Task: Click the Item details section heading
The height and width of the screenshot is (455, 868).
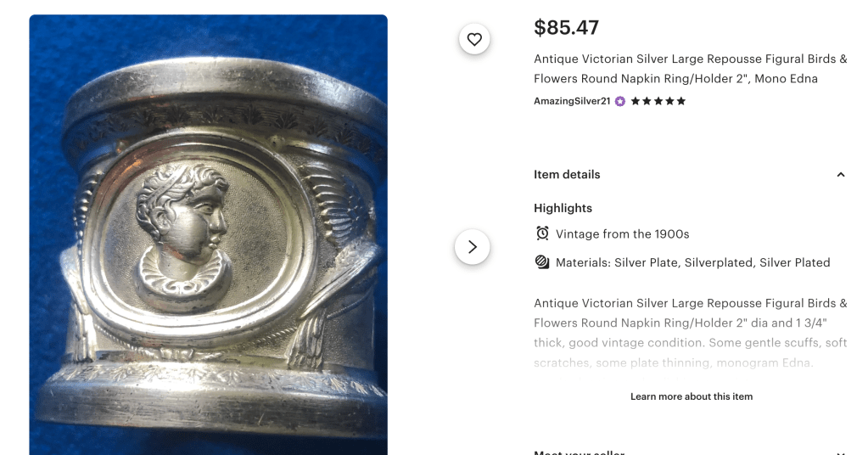Action: 567,175
